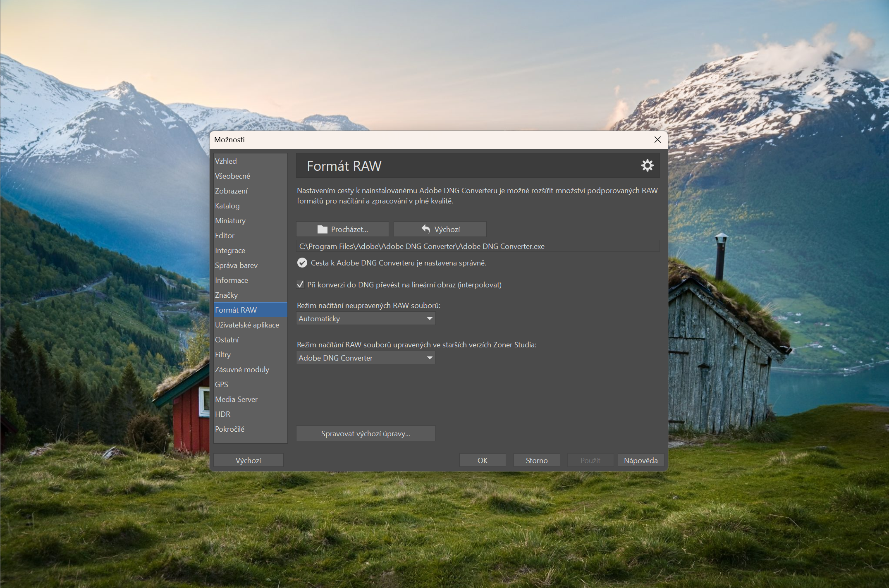Open the Automaticky loading mode dropdown

[366, 318]
